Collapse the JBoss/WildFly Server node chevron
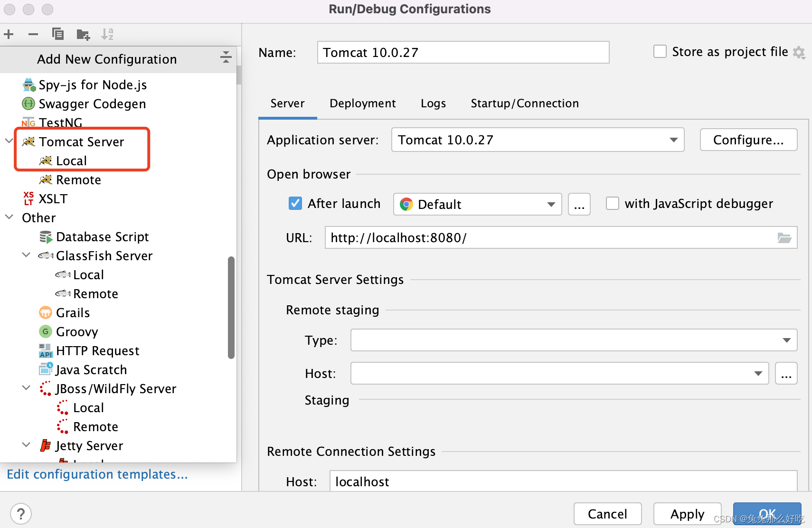Viewport: 812px width, 528px height. click(x=26, y=388)
